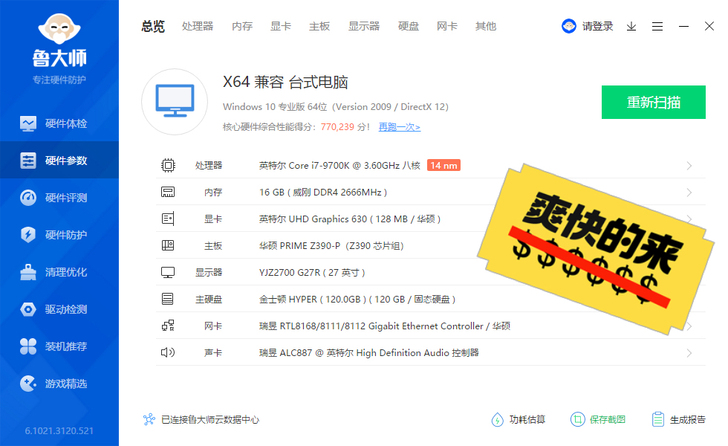Switch to the 处理器 tab

[197, 26]
